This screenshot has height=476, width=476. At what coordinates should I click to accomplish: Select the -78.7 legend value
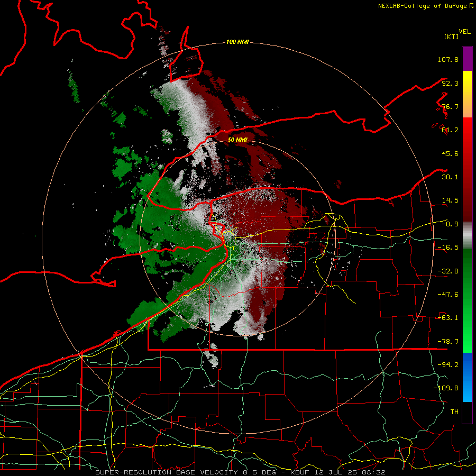448,342
